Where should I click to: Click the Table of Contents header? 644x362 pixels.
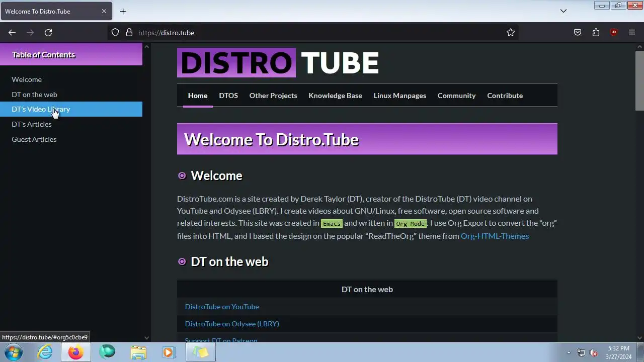(43, 55)
